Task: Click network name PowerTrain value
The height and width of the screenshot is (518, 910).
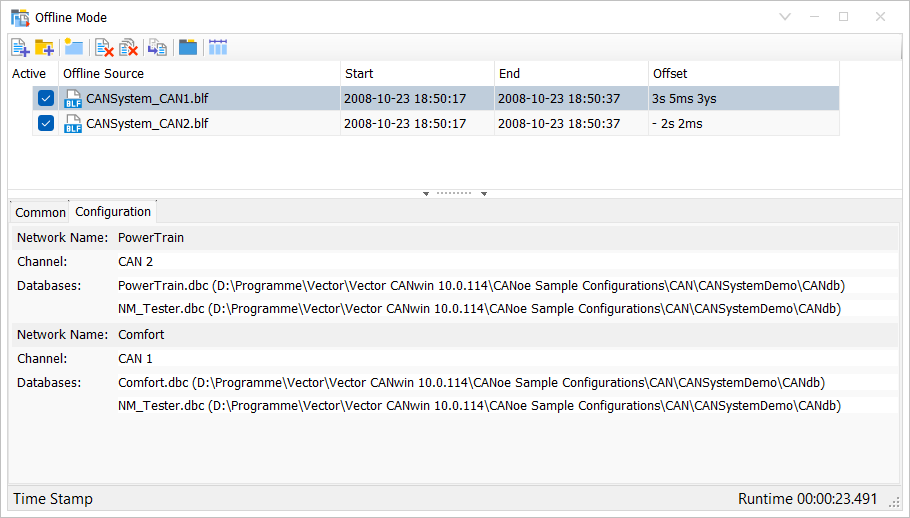Action: pyautogui.click(x=151, y=238)
